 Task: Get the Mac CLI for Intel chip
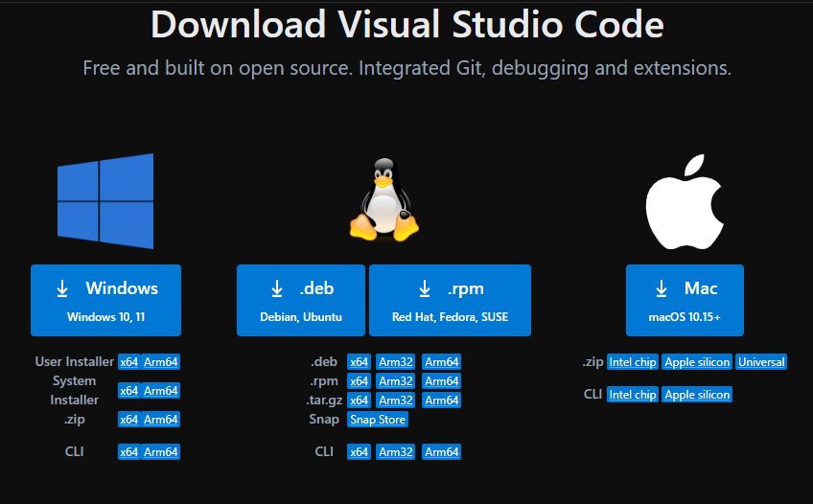[633, 395]
